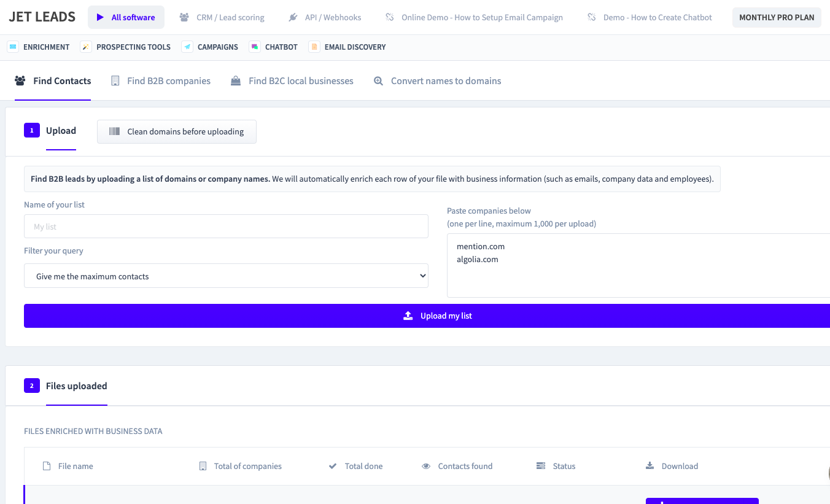This screenshot has width=830, height=504.
Task: Click the barcode icon on Clean domains
Action: 114,131
